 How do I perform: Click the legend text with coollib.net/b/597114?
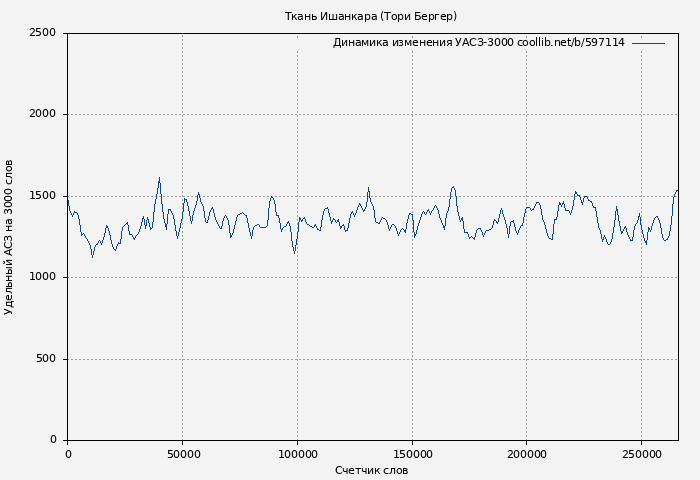click(x=478, y=43)
